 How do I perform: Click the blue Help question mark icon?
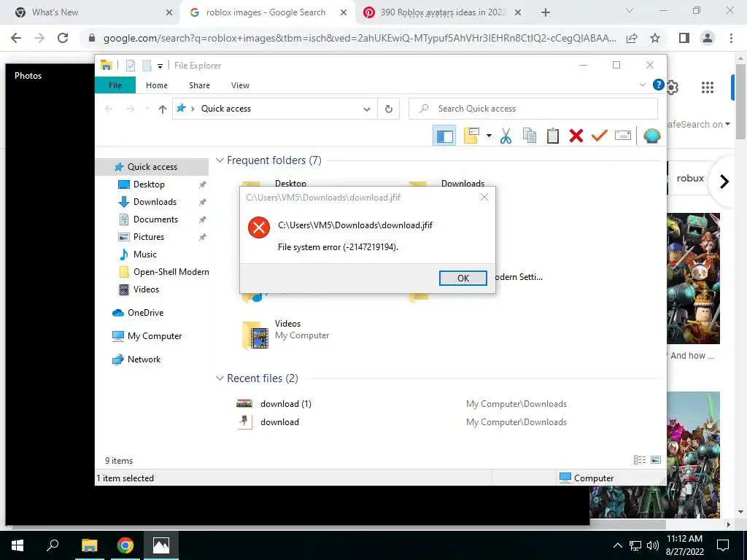[659, 85]
